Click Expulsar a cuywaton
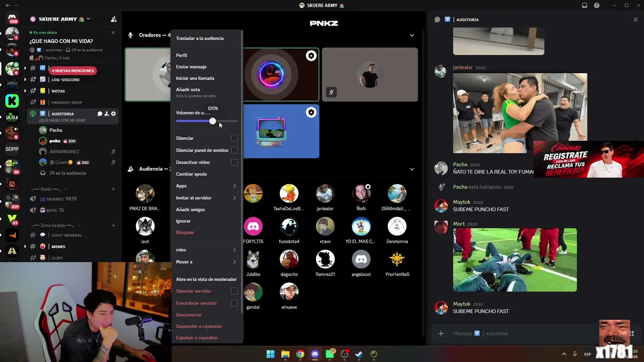The height and width of the screenshot is (362, 644). 197,338
